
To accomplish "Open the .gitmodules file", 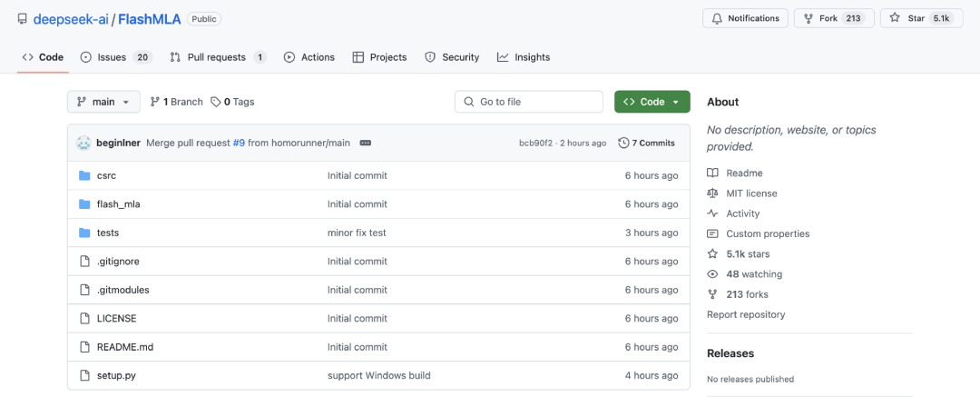I will 123,290.
